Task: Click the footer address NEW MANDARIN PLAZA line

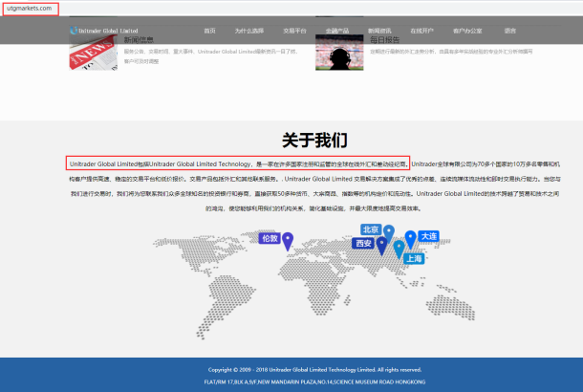Action: pos(314,381)
